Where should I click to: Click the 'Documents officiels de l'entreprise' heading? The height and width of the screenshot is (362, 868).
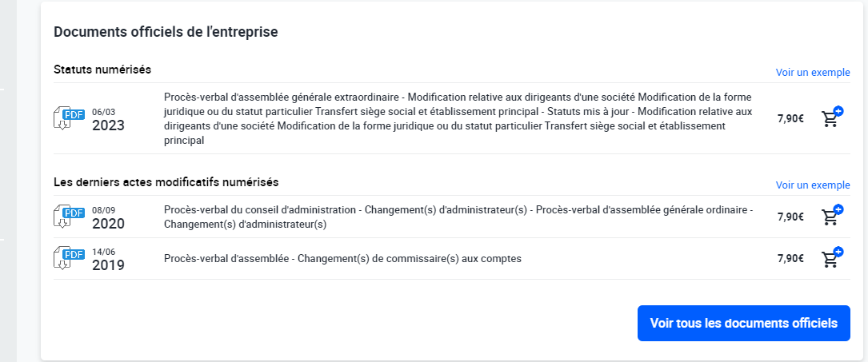pos(166,32)
